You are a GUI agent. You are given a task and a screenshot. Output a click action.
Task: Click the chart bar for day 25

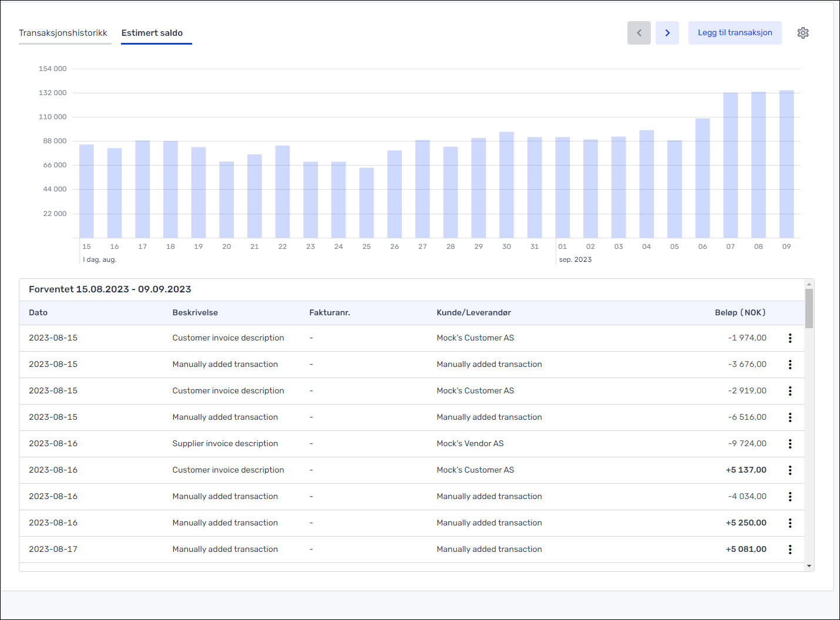pyautogui.click(x=367, y=203)
